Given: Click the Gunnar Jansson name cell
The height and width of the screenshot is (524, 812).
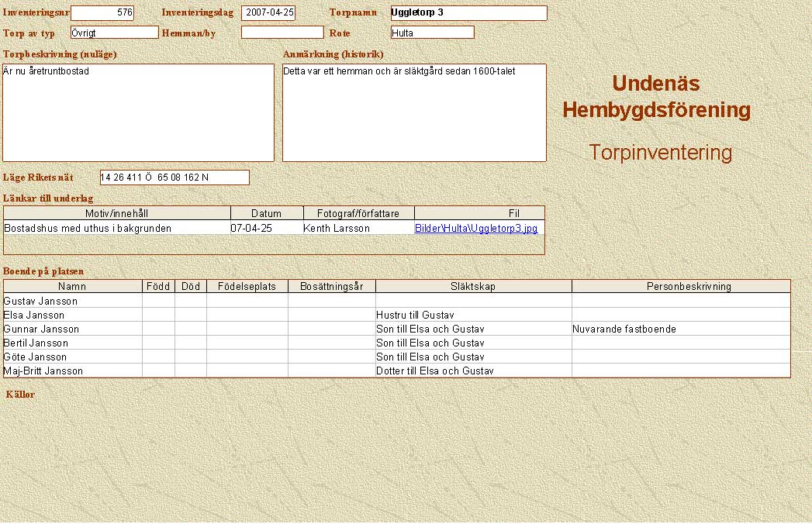Looking at the screenshot, I should click(x=72, y=329).
